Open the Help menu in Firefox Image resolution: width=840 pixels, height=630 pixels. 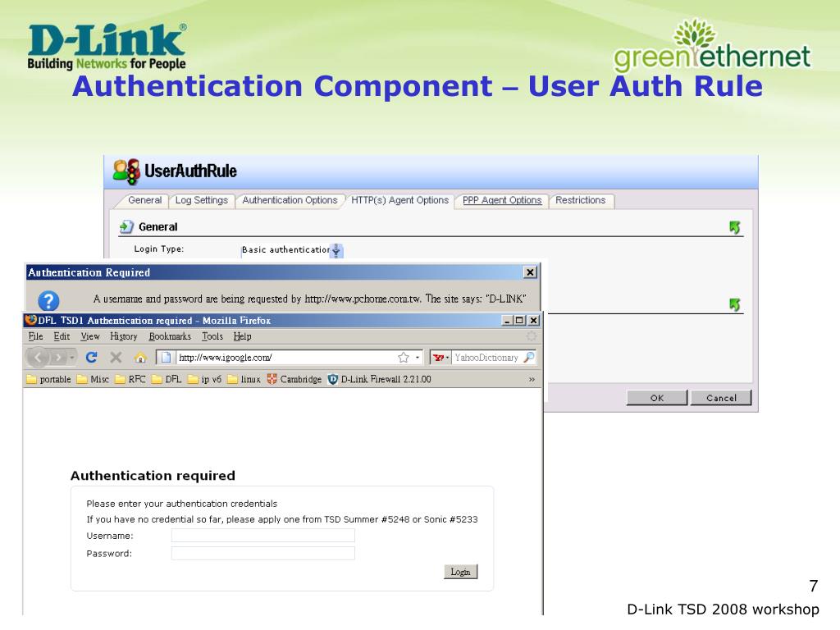click(242, 336)
